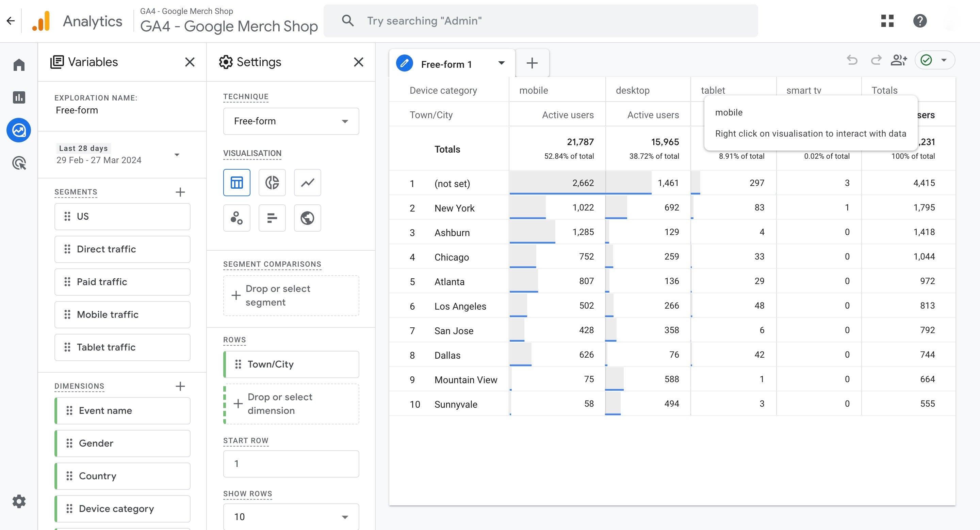
Task: Open the Show rows dropdown
Action: 291,517
